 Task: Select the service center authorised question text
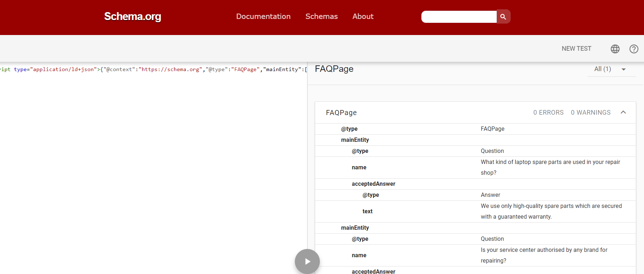pos(544,255)
